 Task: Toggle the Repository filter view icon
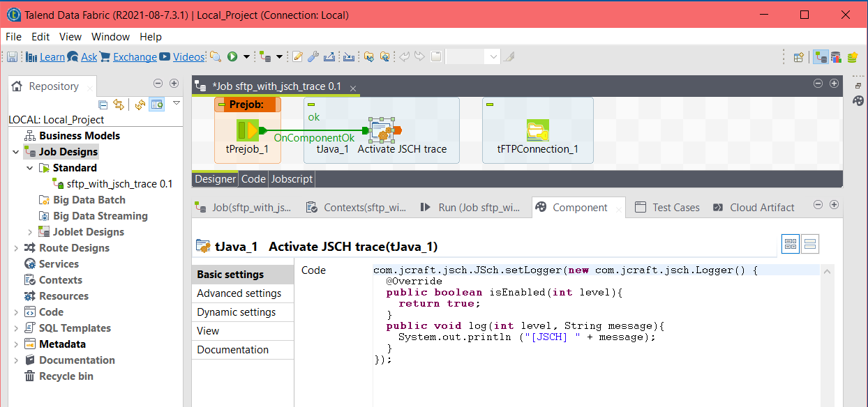tap(157, 105)
